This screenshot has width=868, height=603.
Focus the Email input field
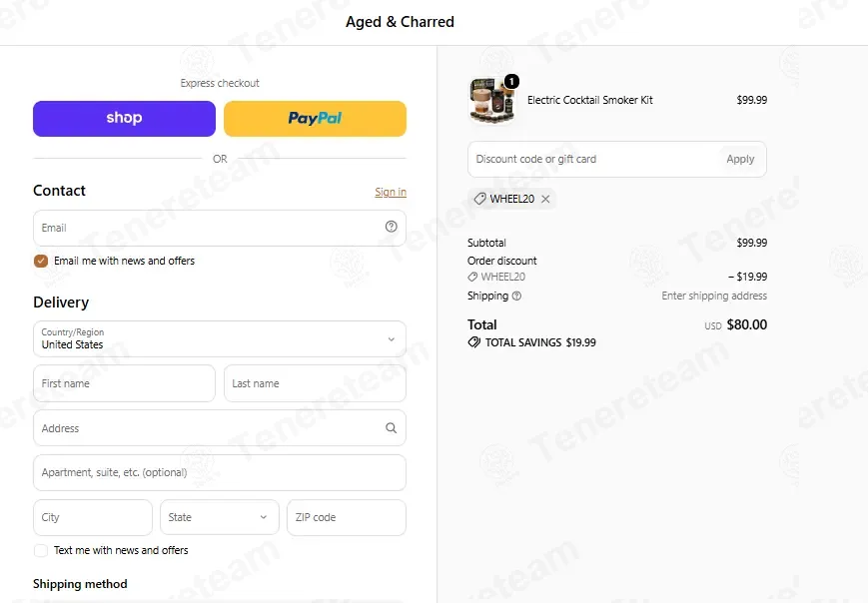click(x=220, y=228)
